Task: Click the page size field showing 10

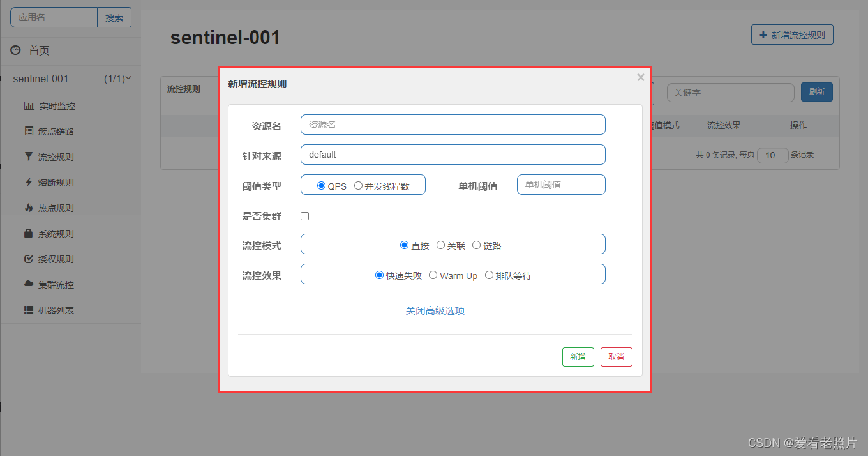Action: (773, 155)
